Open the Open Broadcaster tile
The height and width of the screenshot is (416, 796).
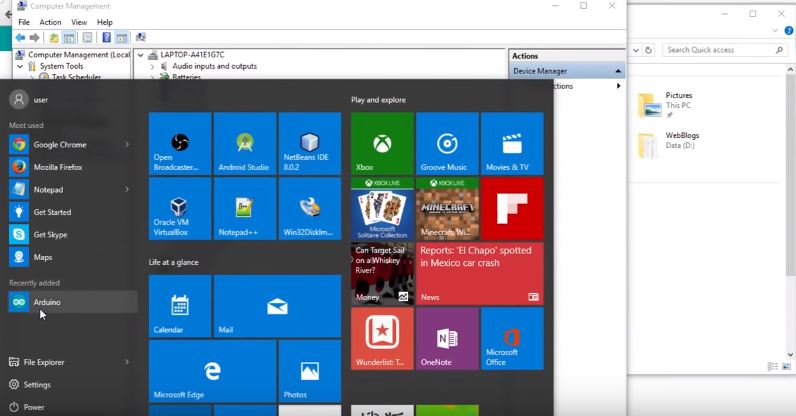[180, 144]
